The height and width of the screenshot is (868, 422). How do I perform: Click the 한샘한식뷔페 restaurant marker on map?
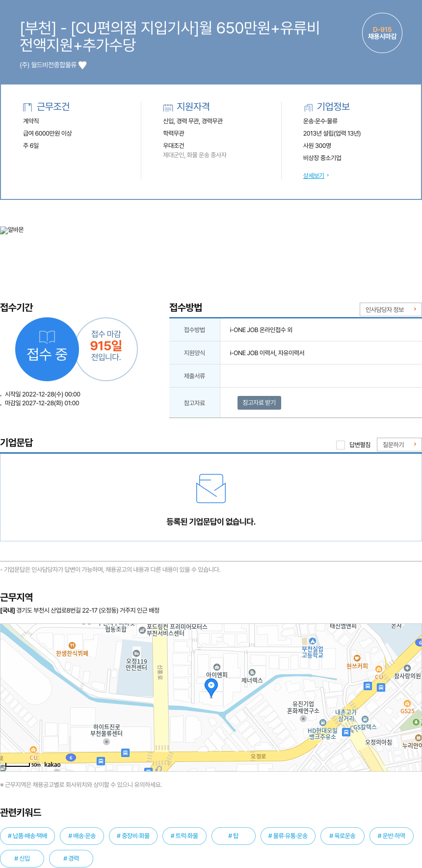[x=72, y=645]
